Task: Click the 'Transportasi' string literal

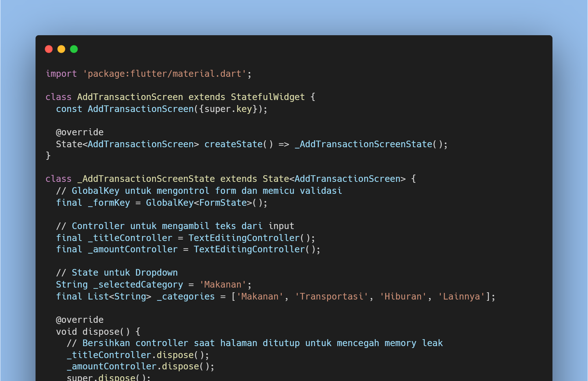Action: (x=331, y=296)
